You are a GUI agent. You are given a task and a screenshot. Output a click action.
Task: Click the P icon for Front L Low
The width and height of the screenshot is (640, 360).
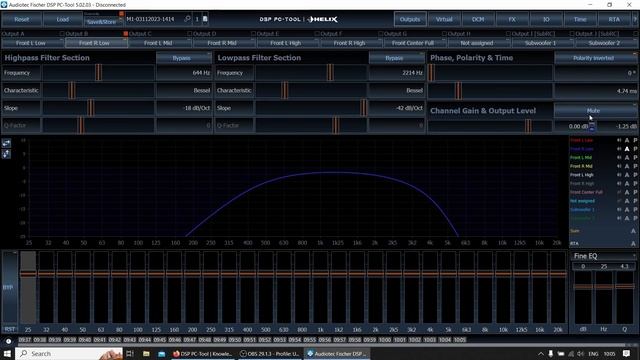coord(635,140)
